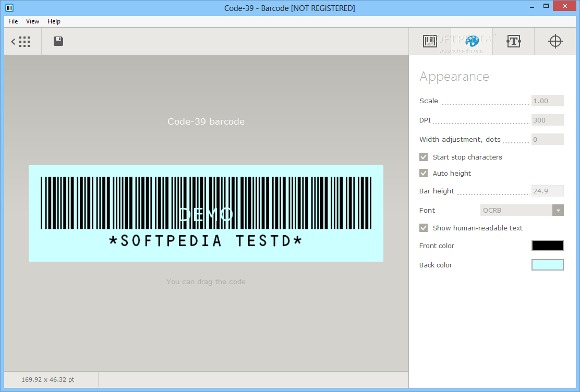This screenshot has height=392, width=580.
Task: Click the 'You can drag the code' hint
Action: 206,282
